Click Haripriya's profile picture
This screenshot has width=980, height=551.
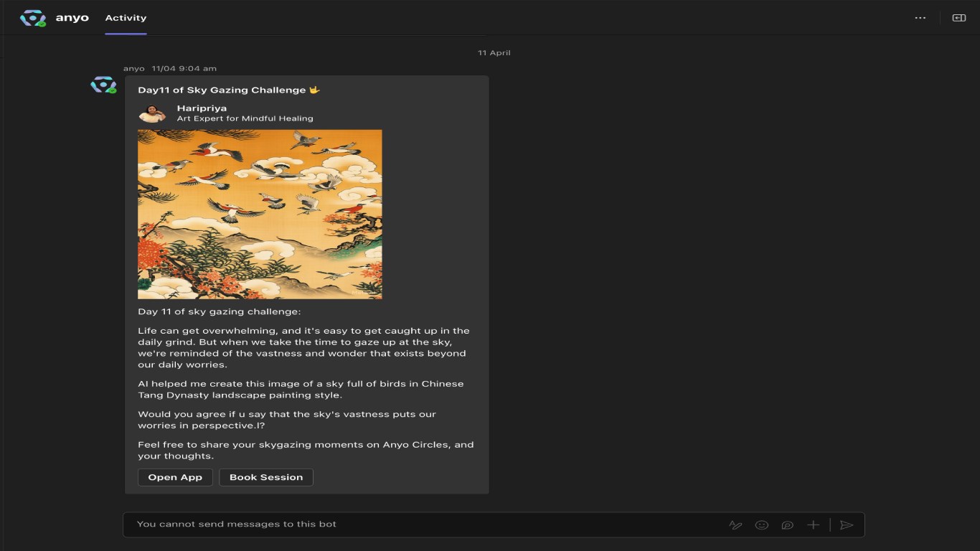(152, 113)
